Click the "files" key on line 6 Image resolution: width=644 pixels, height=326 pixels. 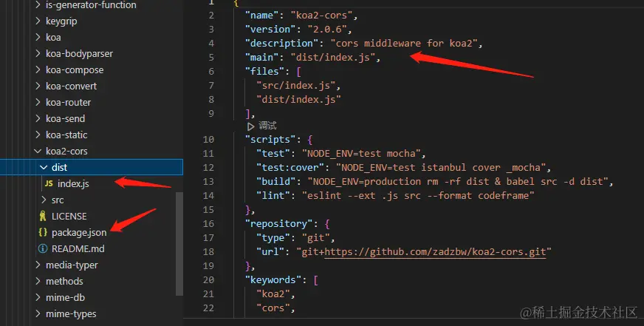(x=264, y=71)
